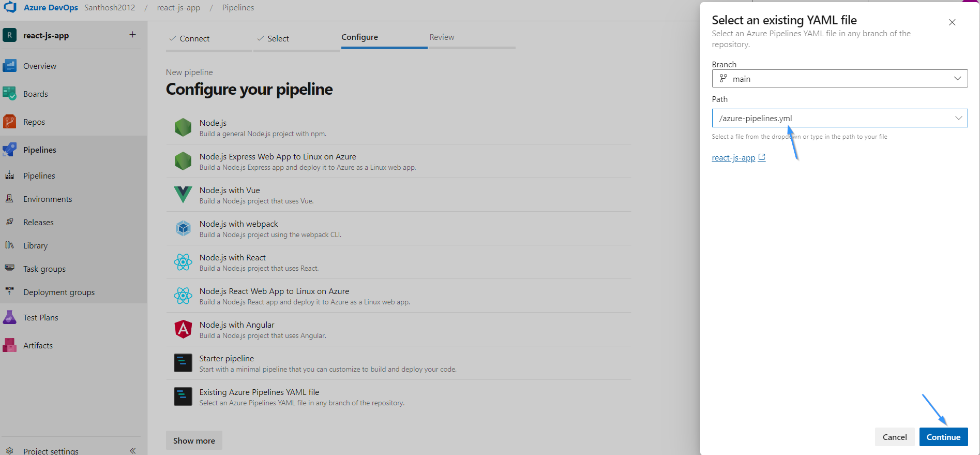Click the external link icon beside react-js-app
Screen dimensions: 980x455
pos(762,158)
